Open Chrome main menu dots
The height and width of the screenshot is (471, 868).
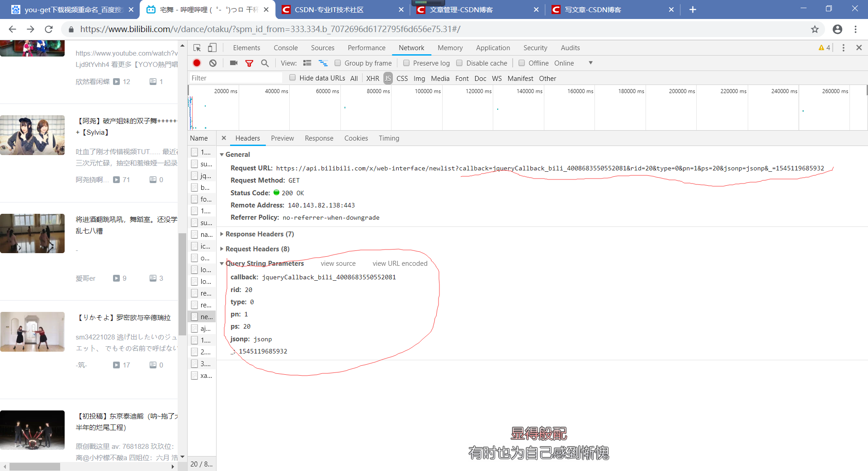(855, 29)
